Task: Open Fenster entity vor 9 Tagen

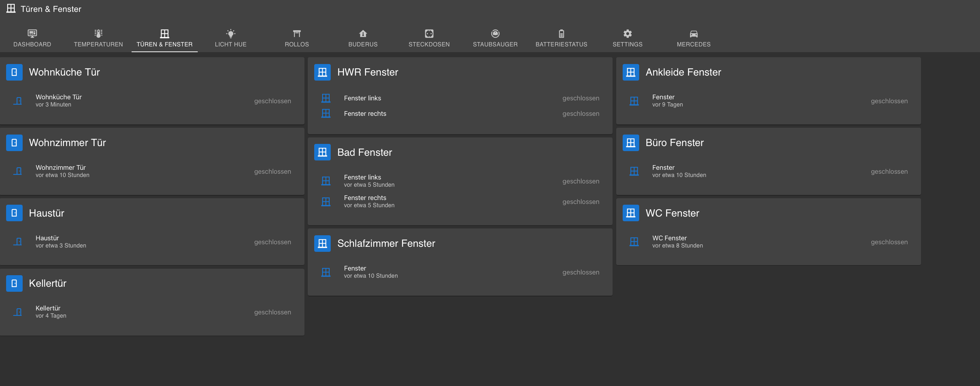Action: [769, 101]
